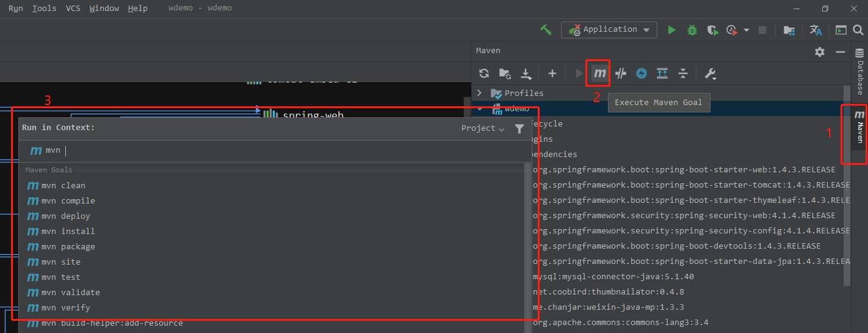Run with coverage shield icon
Screen dimensions: 868x333
click(712, 30)
